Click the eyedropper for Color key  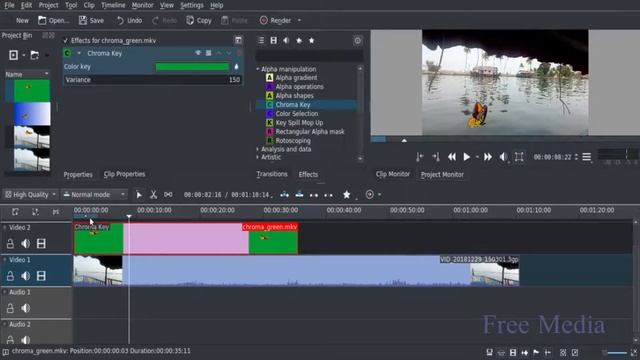tap(236, 67)
